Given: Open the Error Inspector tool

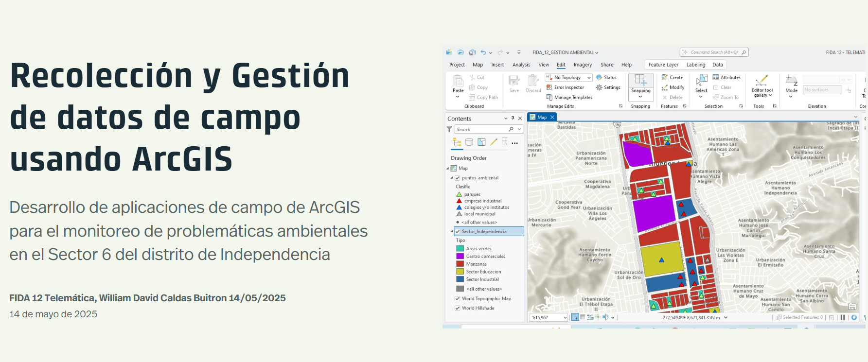Looking at the screenshot, I should point(565,87).
